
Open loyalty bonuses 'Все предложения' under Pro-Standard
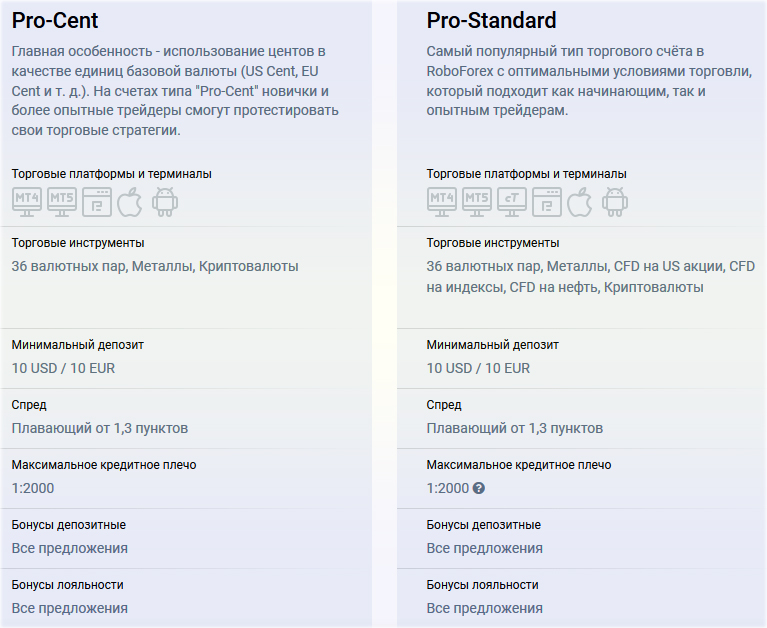[x=485, y=608]
